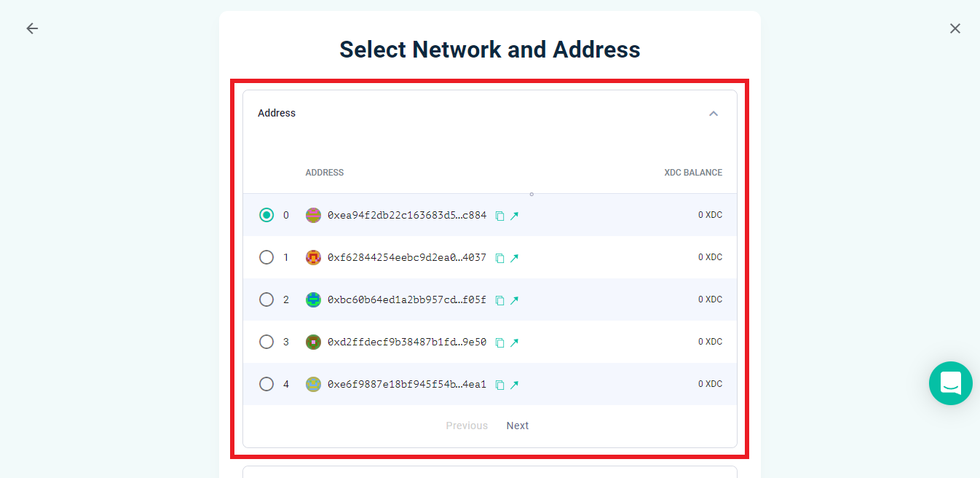This screenshot has width=980, height=478.
Task: Select radio button for address index 2
Action: (x=266, y=299)
